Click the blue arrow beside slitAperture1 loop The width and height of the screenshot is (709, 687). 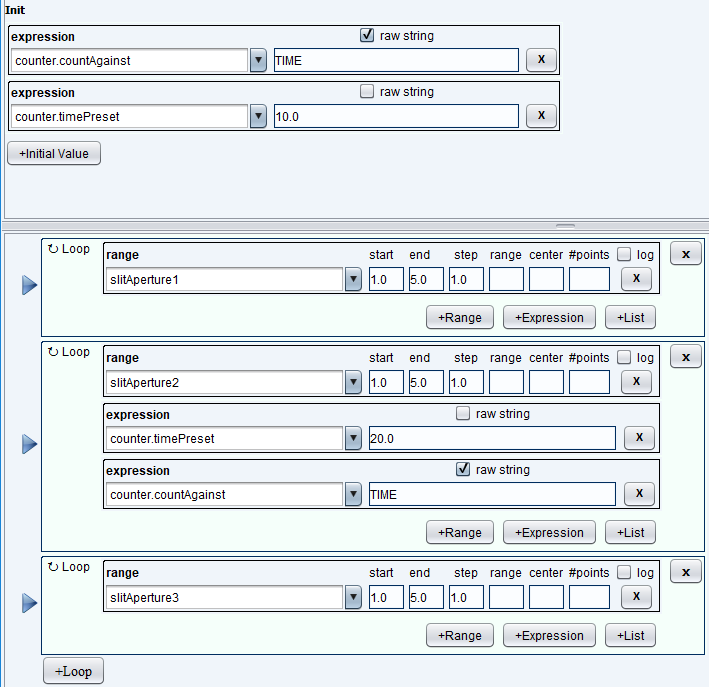click(x=29, y=286)
